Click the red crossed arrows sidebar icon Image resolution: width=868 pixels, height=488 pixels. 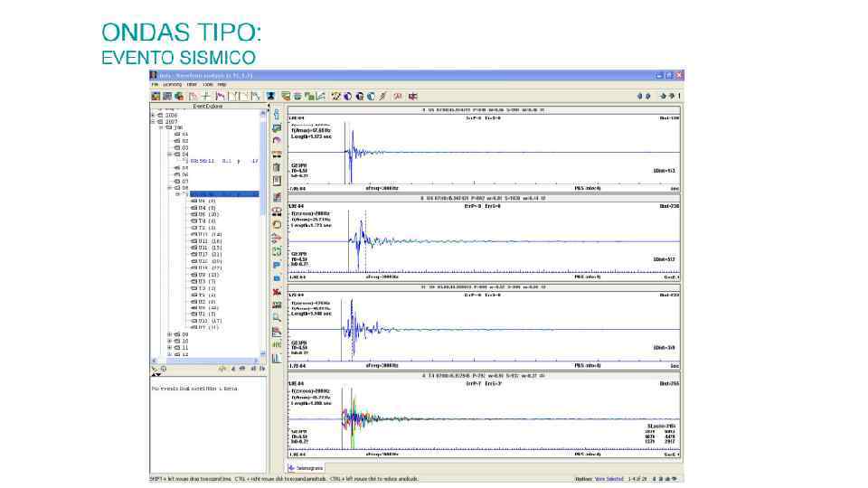pyautogui.click(x=277, y=239)
